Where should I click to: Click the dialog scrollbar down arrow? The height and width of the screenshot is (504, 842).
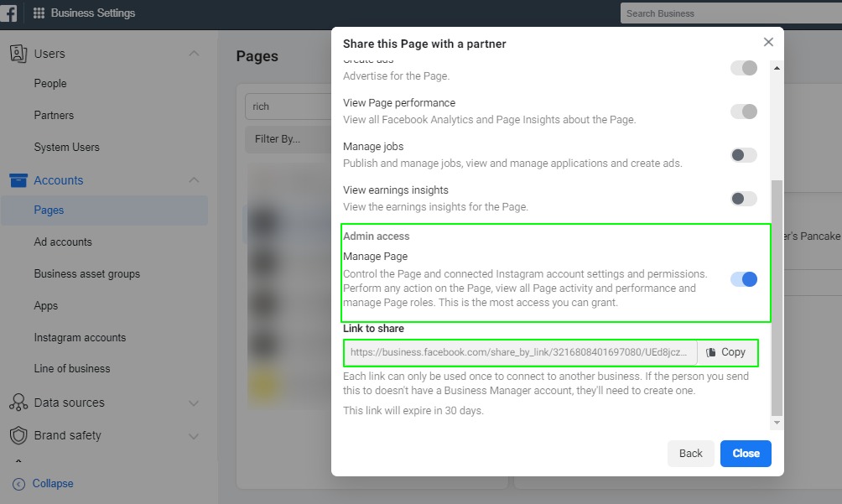click(777, 423)
